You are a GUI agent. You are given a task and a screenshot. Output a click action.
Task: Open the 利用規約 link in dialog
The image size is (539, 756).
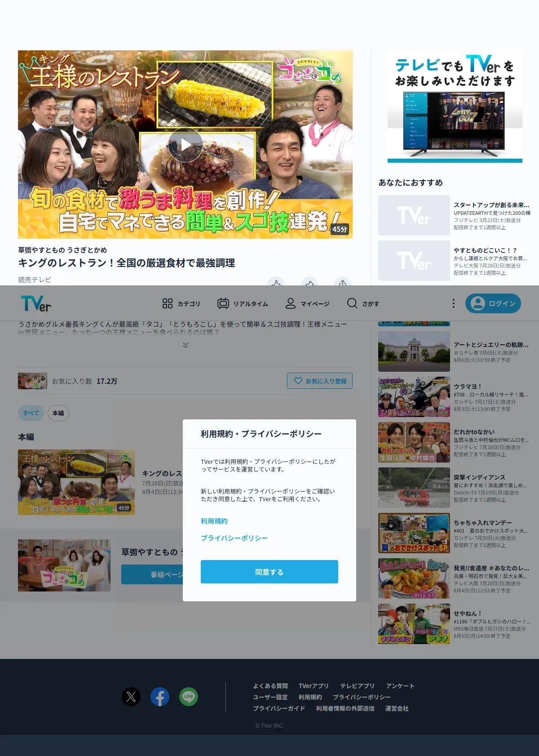(214, 521)
